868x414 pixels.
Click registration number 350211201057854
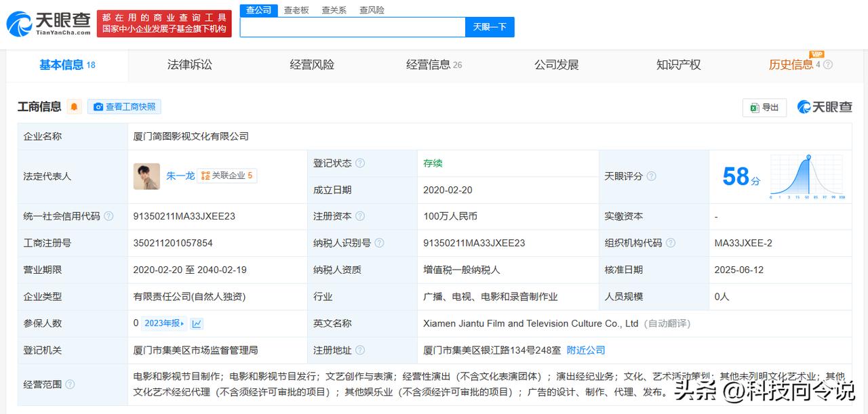tap(173, 243)
